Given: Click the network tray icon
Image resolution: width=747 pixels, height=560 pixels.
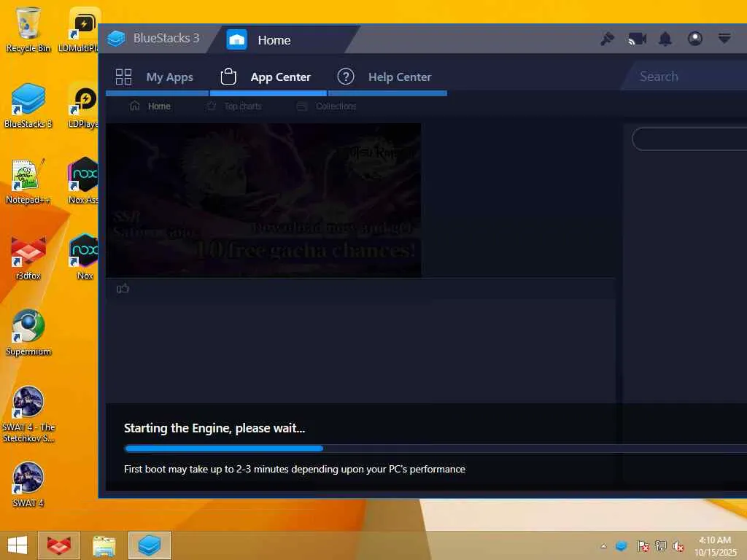Looking at the screenshot, I should [660, 545].
